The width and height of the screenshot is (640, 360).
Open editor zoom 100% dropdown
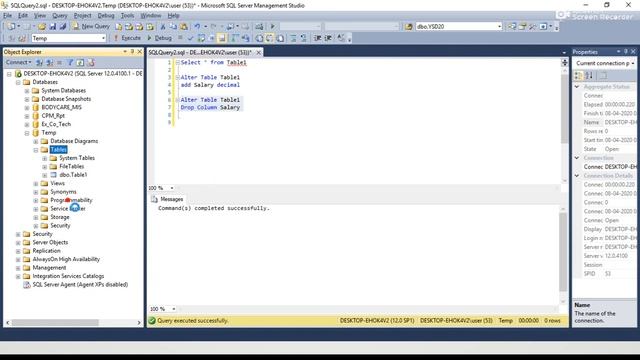[172, 188]
